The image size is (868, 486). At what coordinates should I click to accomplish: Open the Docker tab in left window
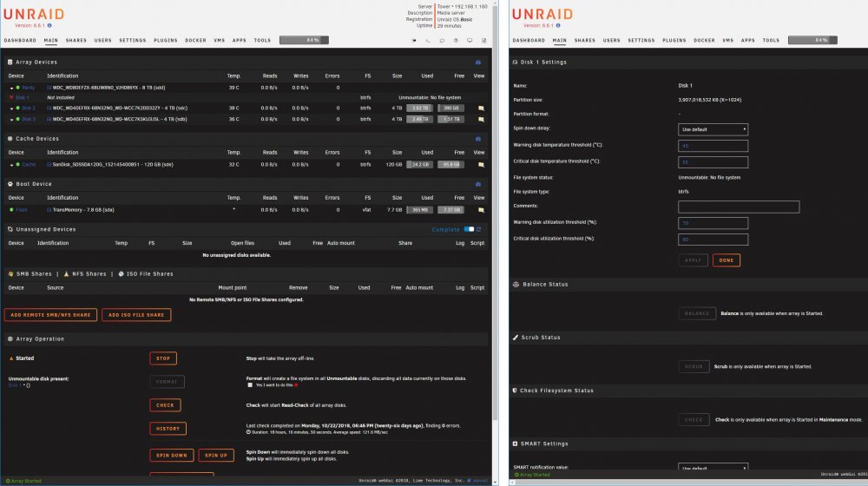[195, 41]
